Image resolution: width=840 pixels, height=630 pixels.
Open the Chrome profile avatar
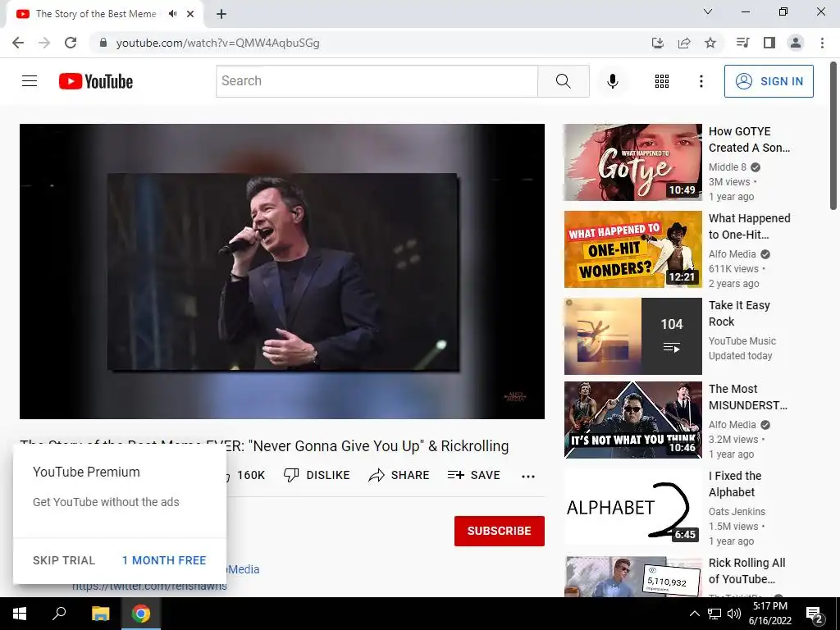pyautogui.click(x=796, y=43)
